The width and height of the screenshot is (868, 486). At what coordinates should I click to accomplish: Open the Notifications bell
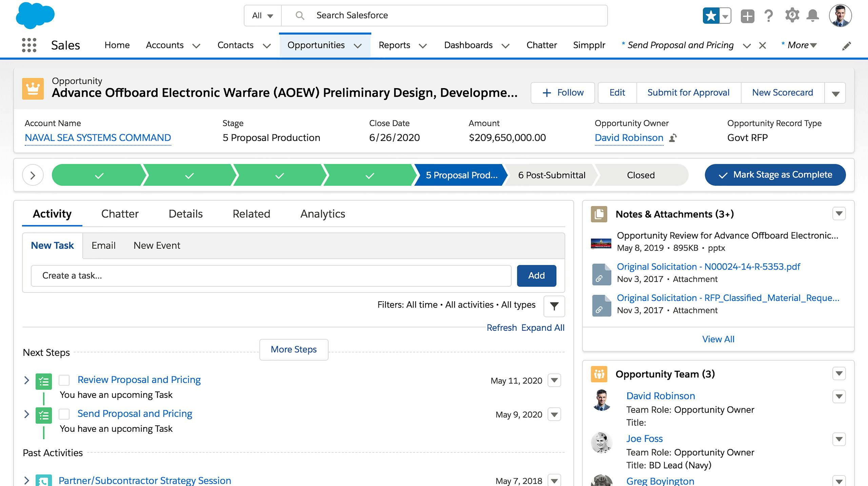813,16
